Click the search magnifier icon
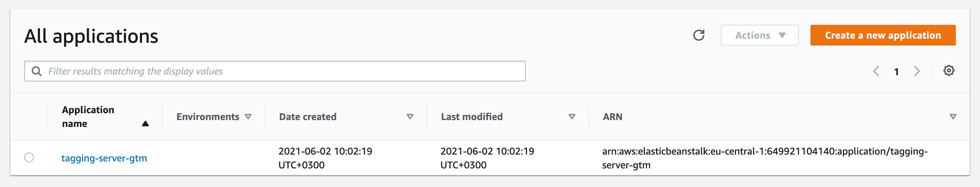This screenshot has height=187, width=980. point(37,71)
